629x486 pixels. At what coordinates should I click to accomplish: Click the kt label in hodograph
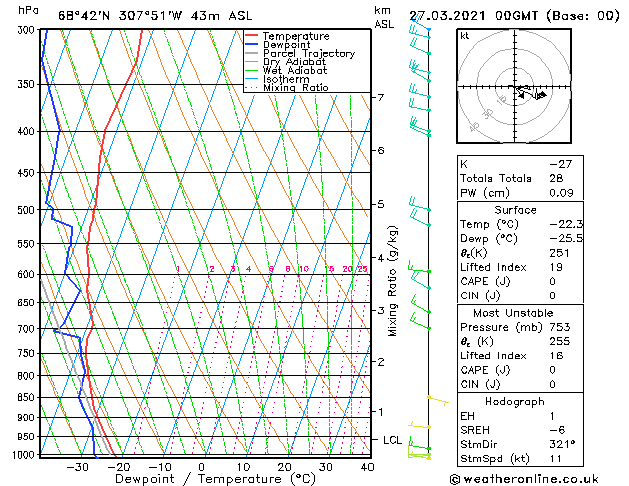pyautogui.click(x=465, y=36)
